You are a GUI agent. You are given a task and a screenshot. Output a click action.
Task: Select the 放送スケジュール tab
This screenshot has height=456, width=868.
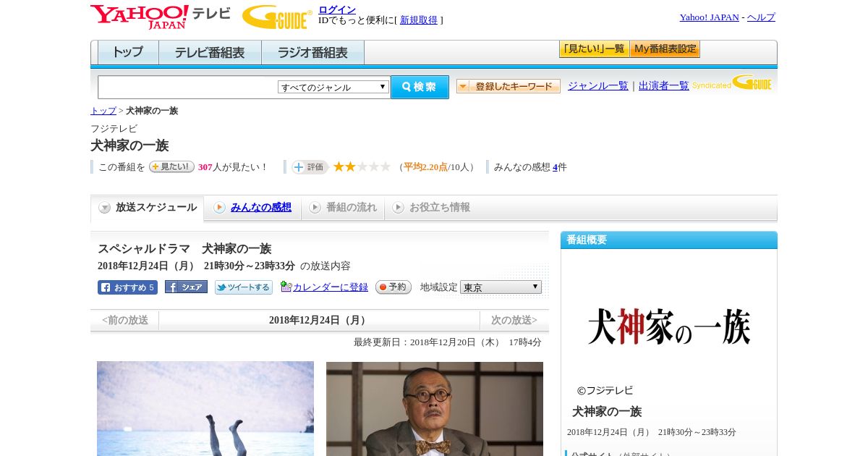pyautogui.click(x=148, y=208)
